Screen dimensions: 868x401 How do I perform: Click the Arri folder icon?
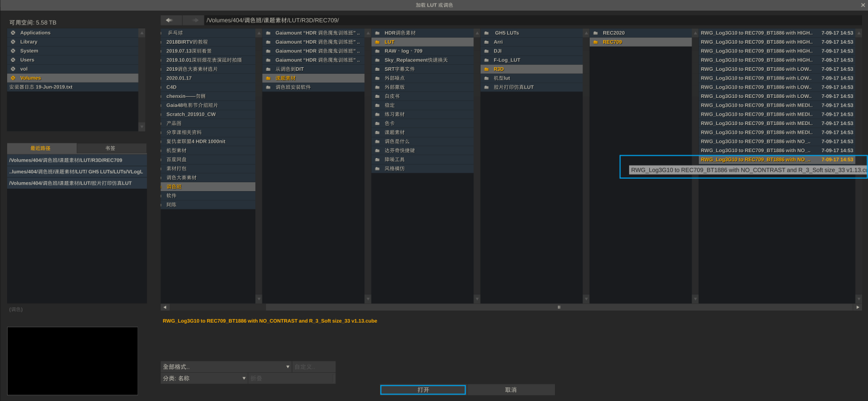[x=486, y=42]
